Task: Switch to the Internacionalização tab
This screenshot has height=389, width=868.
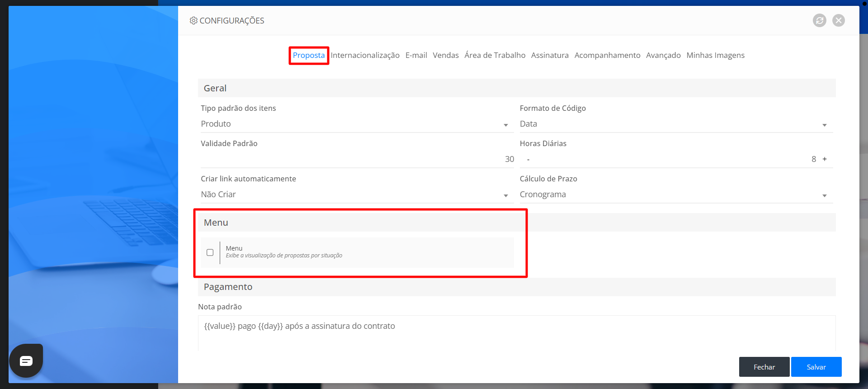Action: click(x=365, y=55)
